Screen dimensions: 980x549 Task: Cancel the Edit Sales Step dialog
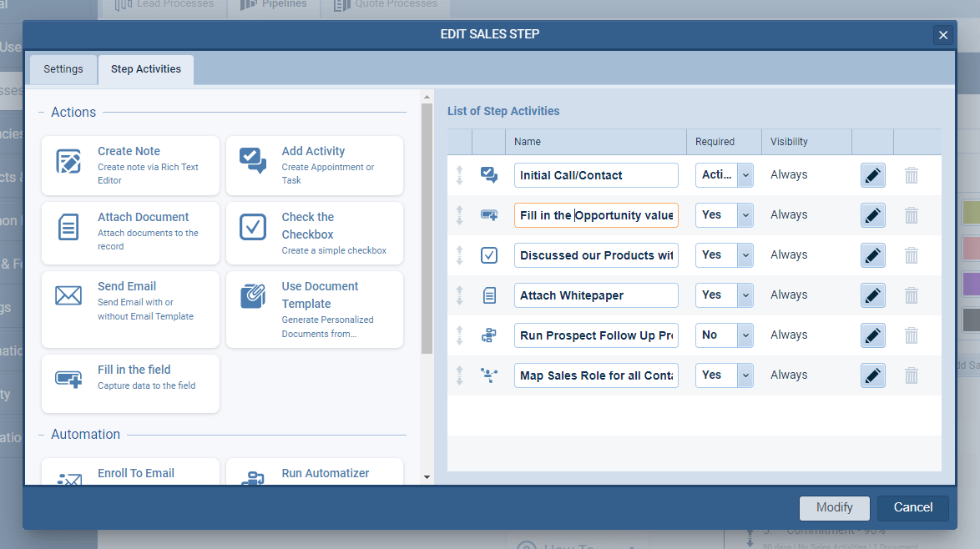912,507
